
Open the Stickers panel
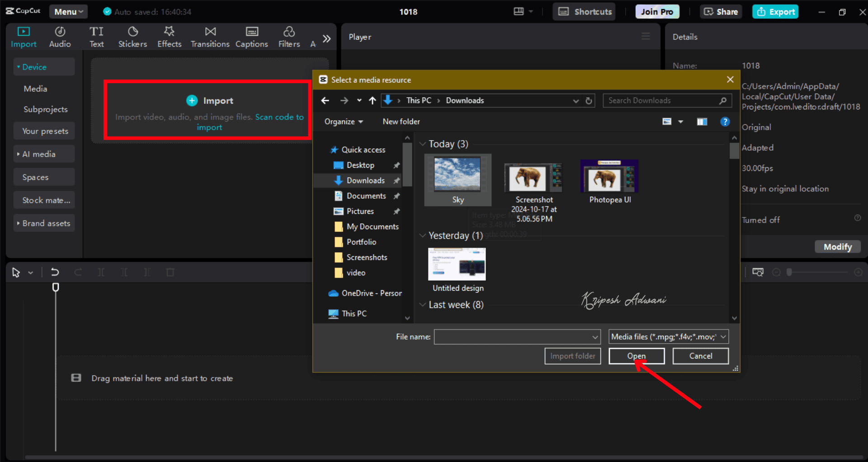pyautogui.click(x=132, y=37)
